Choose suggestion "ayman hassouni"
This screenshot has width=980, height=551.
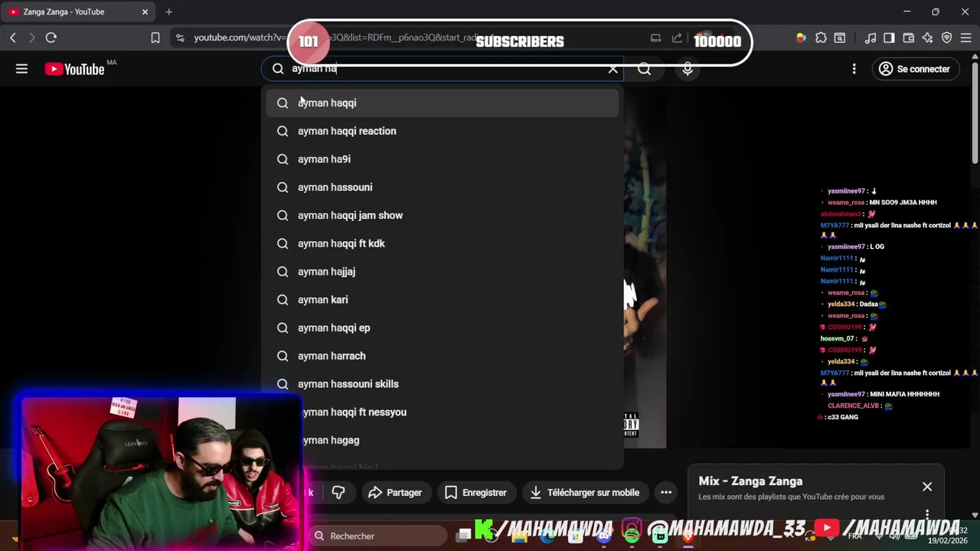coord(443,187)
